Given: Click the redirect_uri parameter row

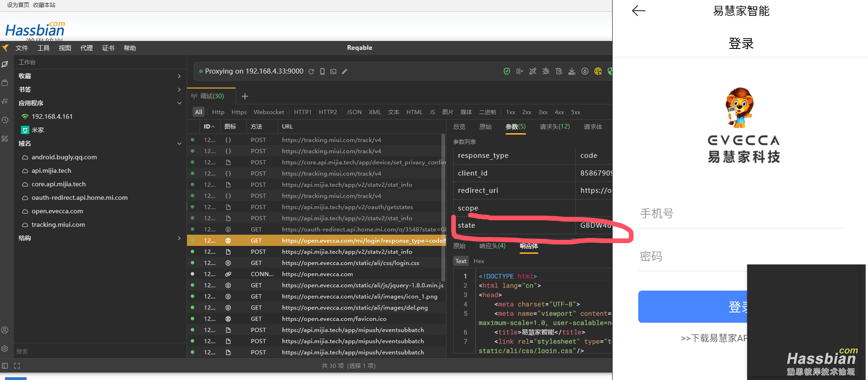Looking at the screenshot, I should (532, 190).
